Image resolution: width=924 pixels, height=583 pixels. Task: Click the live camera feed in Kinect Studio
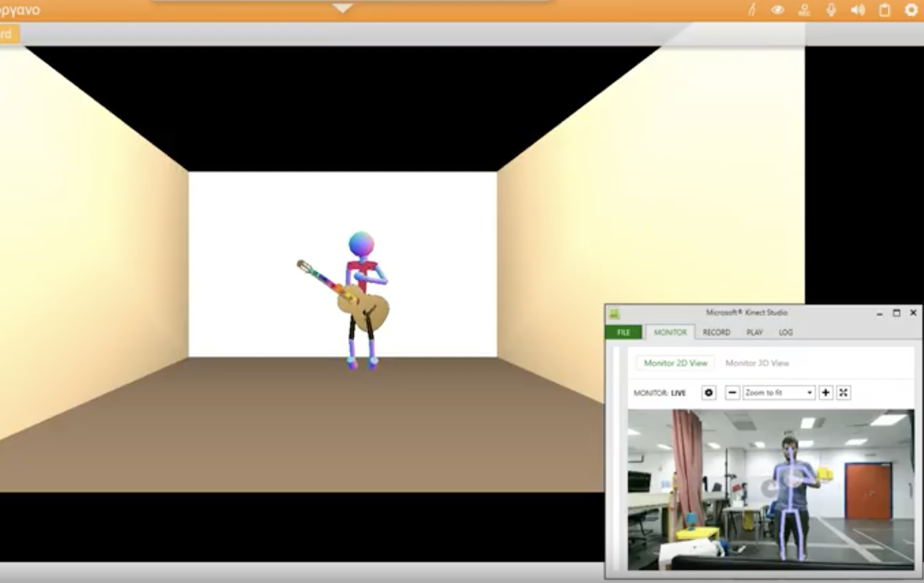tap(770, 489)
